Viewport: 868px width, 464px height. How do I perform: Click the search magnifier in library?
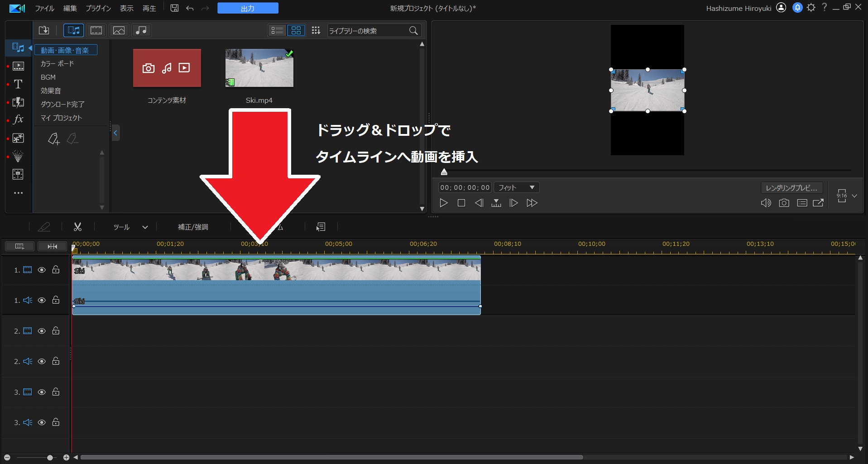click(413, 30)
